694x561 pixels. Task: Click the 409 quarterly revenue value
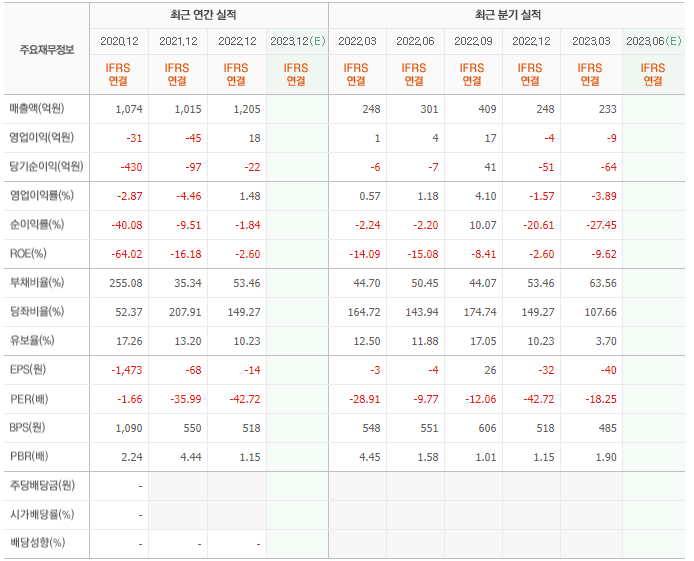tap(487, 109)
